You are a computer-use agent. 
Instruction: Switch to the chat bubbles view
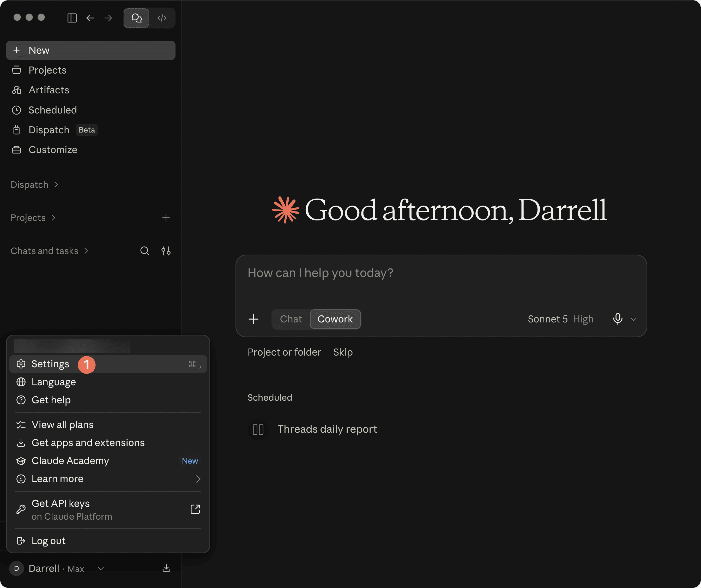coord(136,18)
